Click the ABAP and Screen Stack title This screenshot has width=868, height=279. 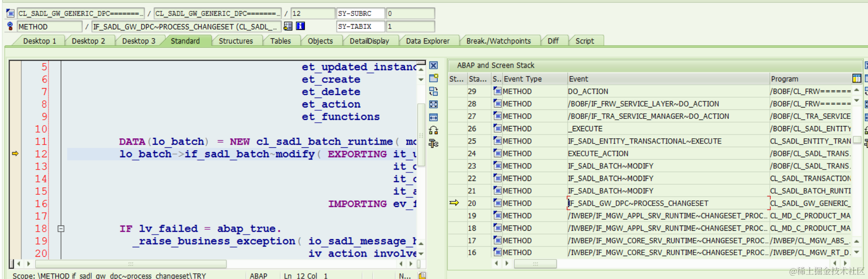(x=495, y=65)
